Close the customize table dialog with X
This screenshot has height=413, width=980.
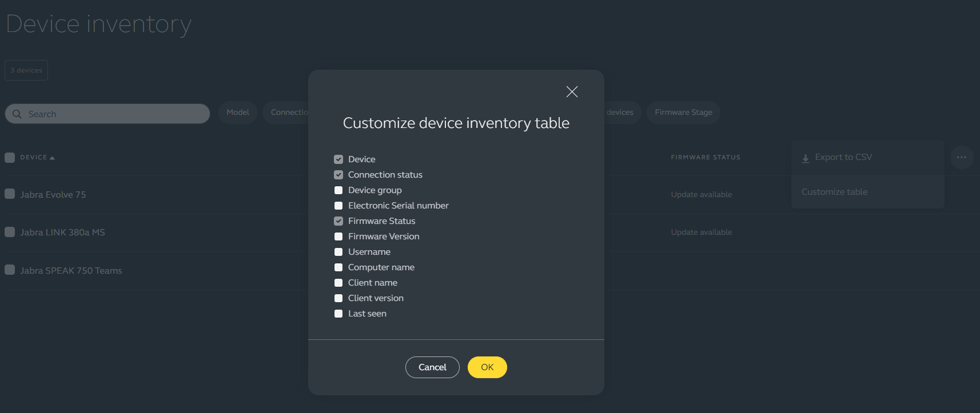coord(572,91)
